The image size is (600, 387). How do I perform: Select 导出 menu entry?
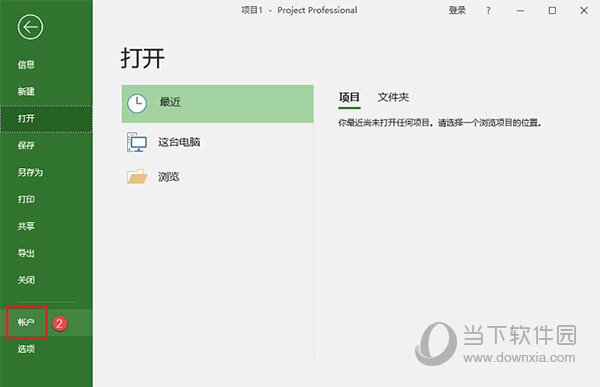(x=26, y=253)
